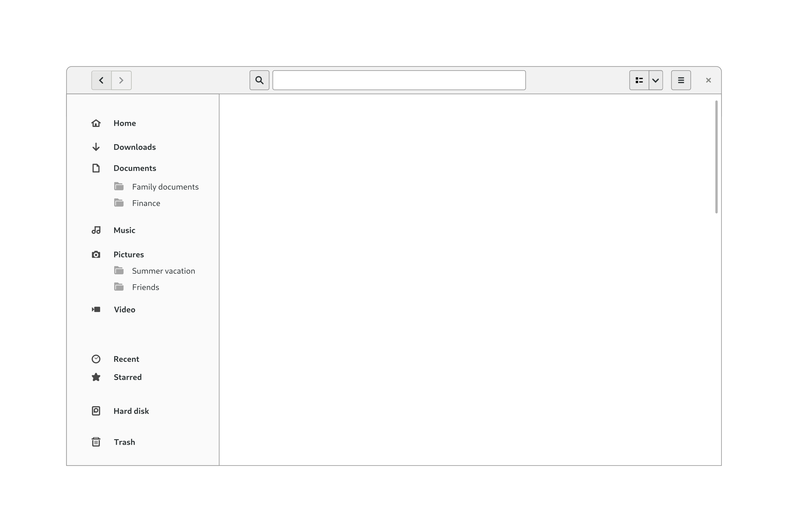Image resolution: width=788 pixels, height=532 pixels.
Task: Show Recent files
Action: pyautogui.click(x=126, y=359)
